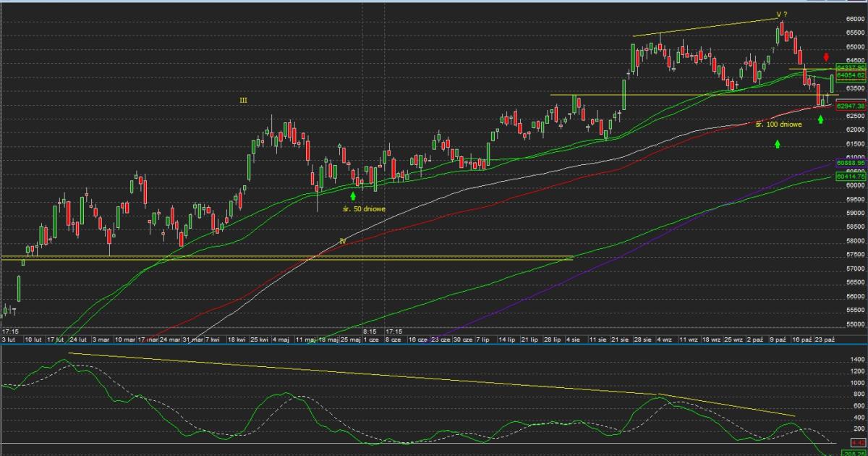Click the red down arrow marker

827,57
